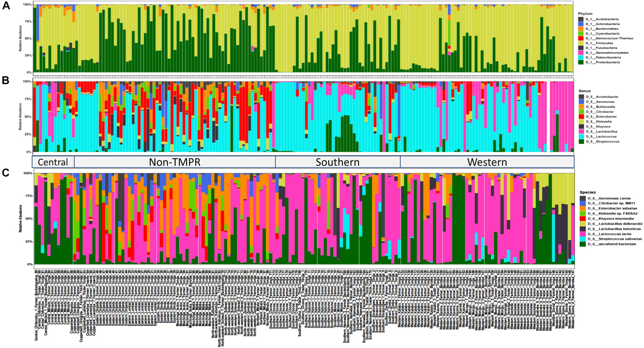Select the Lactococcus lactis pink swatch

click(583, 234)
